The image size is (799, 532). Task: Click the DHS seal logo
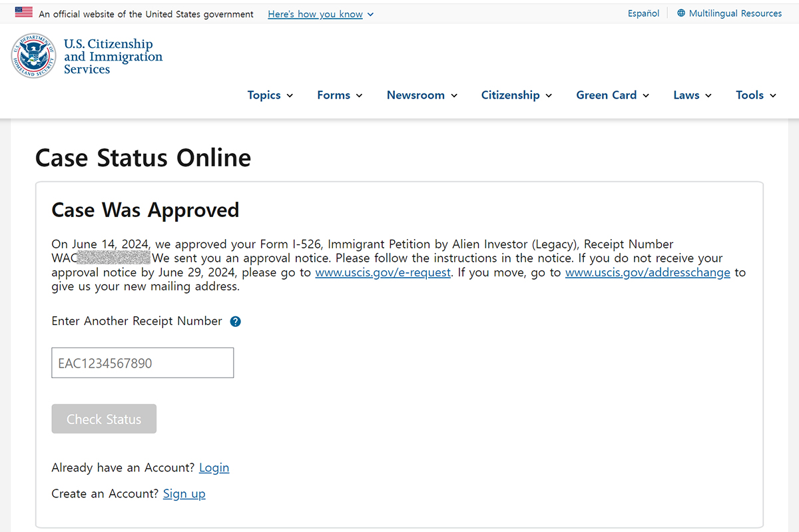click(x=34, y=55)
